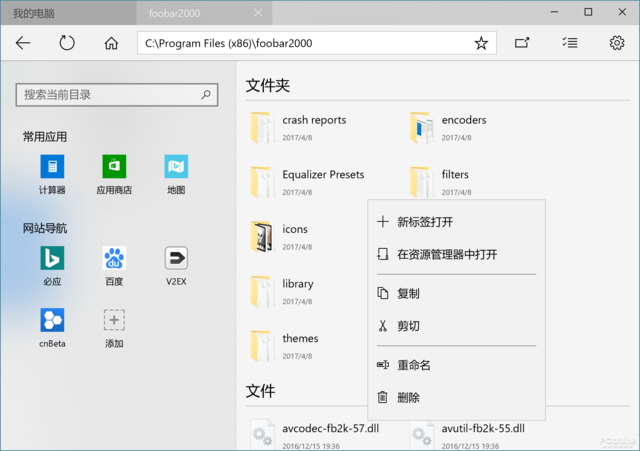
Task: Maximize the window
Action: [588, 12]
